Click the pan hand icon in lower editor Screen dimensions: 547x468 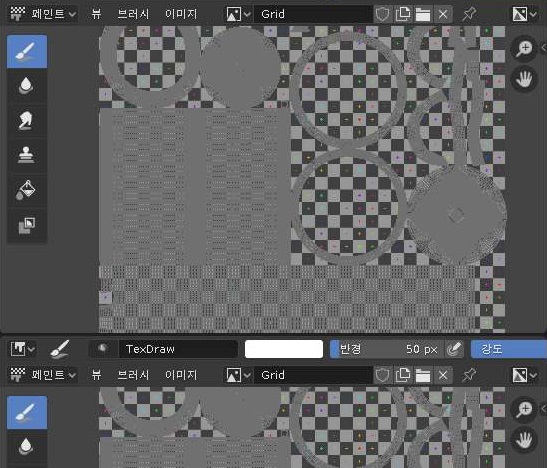[x=524, y=439]
